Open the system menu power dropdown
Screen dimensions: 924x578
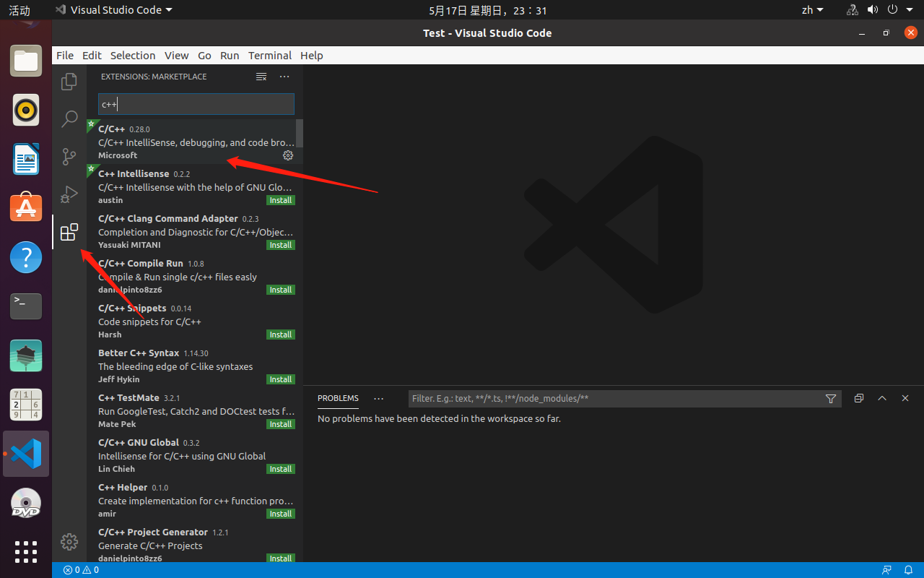899,10
